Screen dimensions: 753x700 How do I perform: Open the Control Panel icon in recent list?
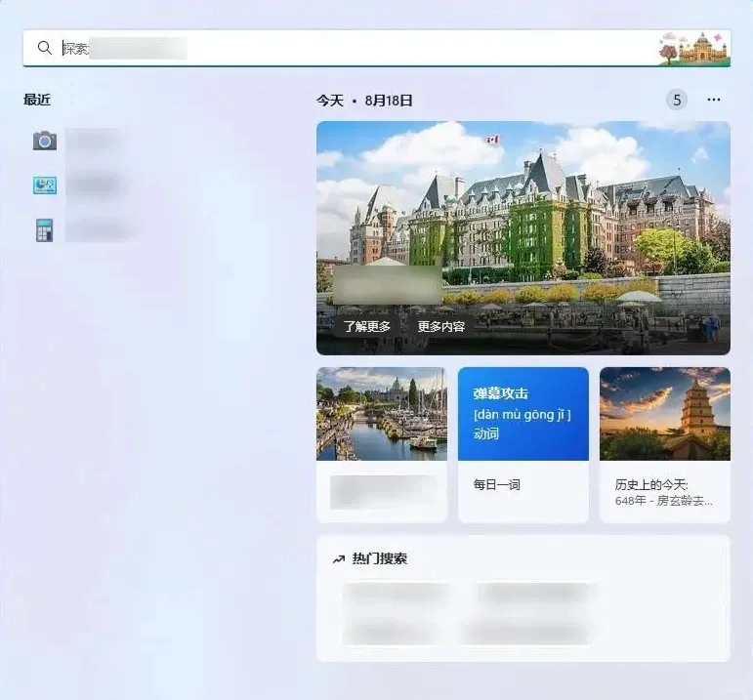45,185
